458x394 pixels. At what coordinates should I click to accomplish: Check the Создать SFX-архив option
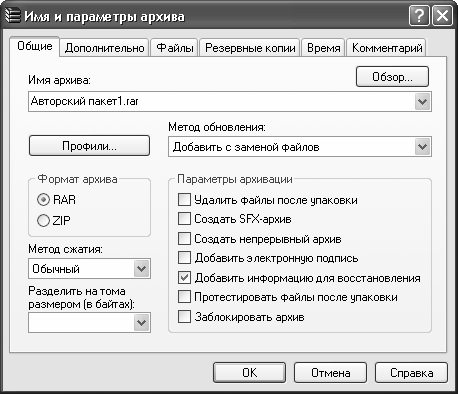coord(184,219)
